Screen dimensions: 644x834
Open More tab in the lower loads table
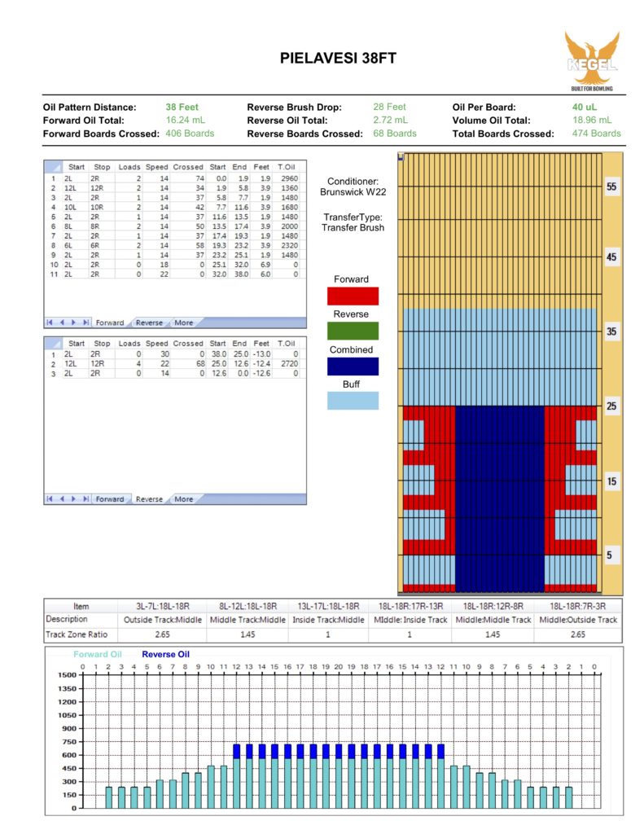pos(183,499)
